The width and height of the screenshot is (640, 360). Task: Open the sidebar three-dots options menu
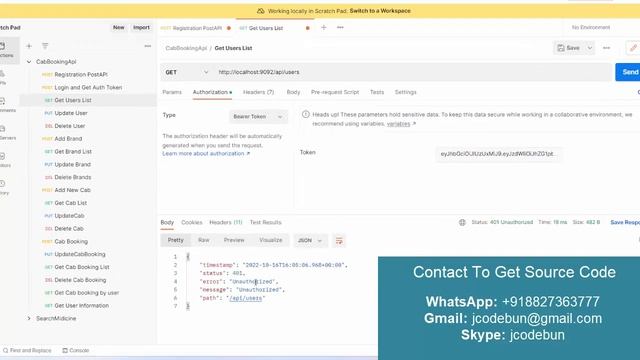148,46
